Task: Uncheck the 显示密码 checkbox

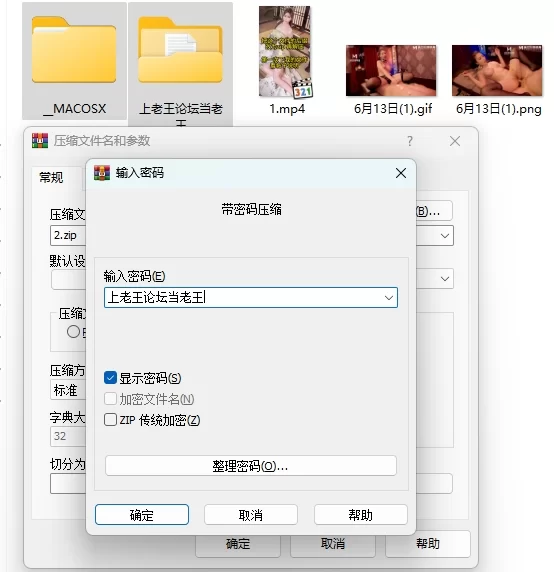Action: [110, 378]
